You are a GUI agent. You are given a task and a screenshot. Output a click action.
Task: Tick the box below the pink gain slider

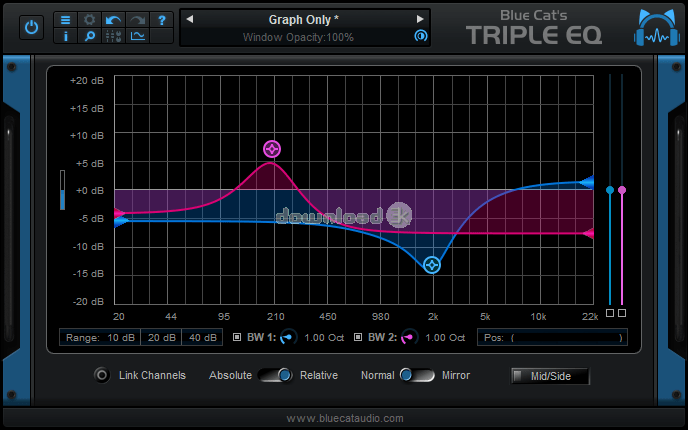(x=622, y=313)
